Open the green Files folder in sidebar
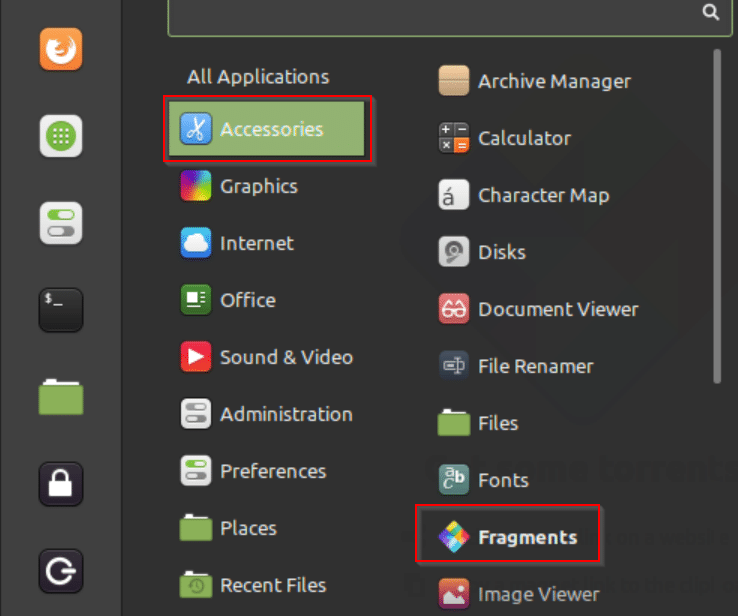 tap(61, 397)
